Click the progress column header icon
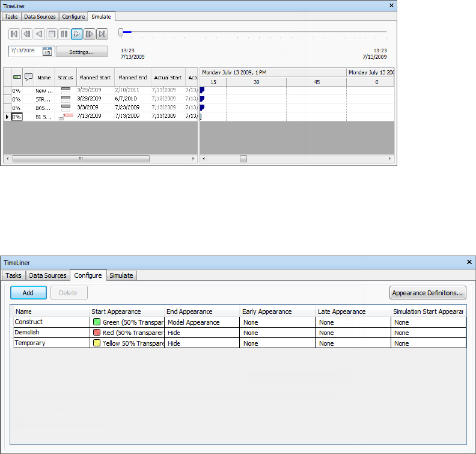476x454 pixels. [17, 77]
